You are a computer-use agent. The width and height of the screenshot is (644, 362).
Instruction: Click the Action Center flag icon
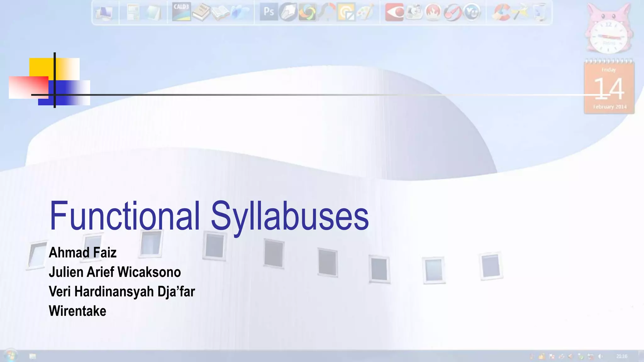(x=552, y=356)
